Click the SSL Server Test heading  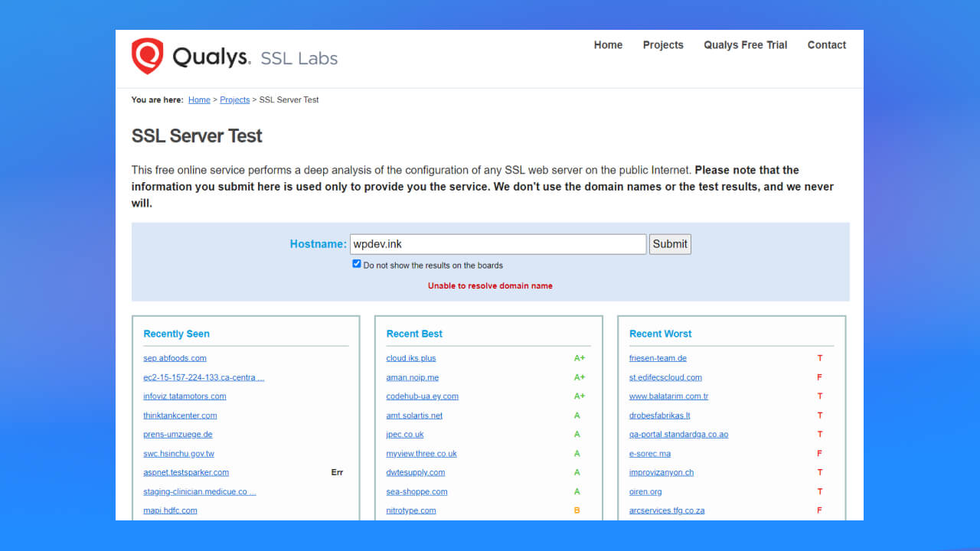(197, 136)
